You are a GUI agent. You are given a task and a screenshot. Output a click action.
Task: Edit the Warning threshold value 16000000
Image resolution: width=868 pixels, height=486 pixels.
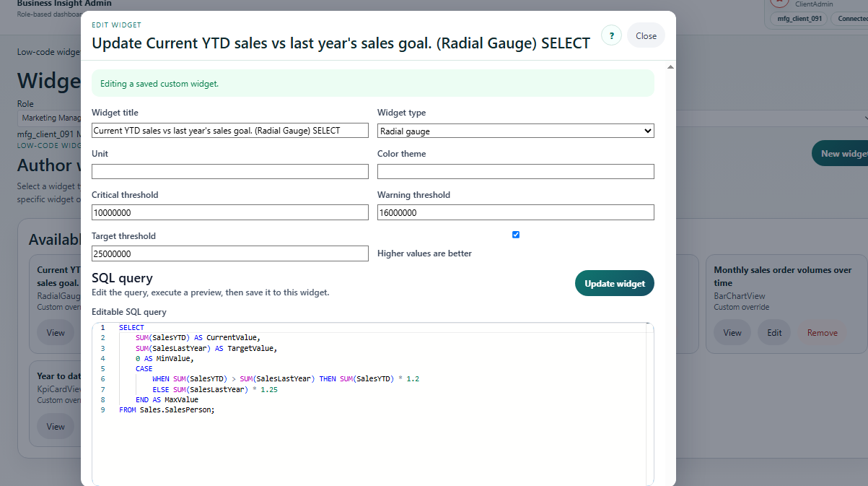coord(516,212)
